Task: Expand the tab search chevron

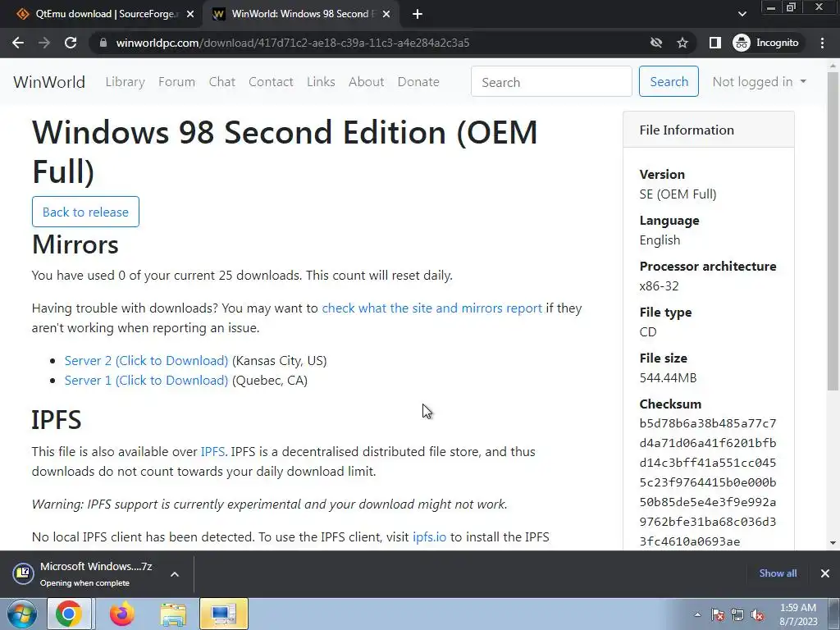Action: (742, 14)
